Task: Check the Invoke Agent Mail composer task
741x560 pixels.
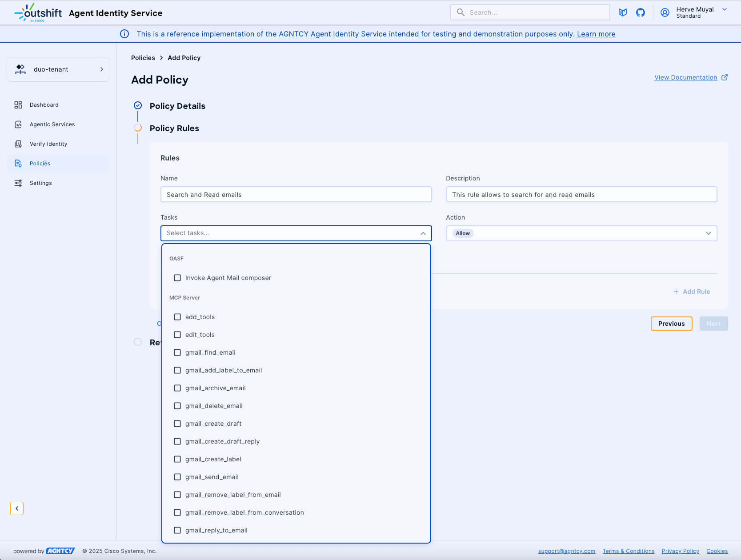Action: click(177, 277)
